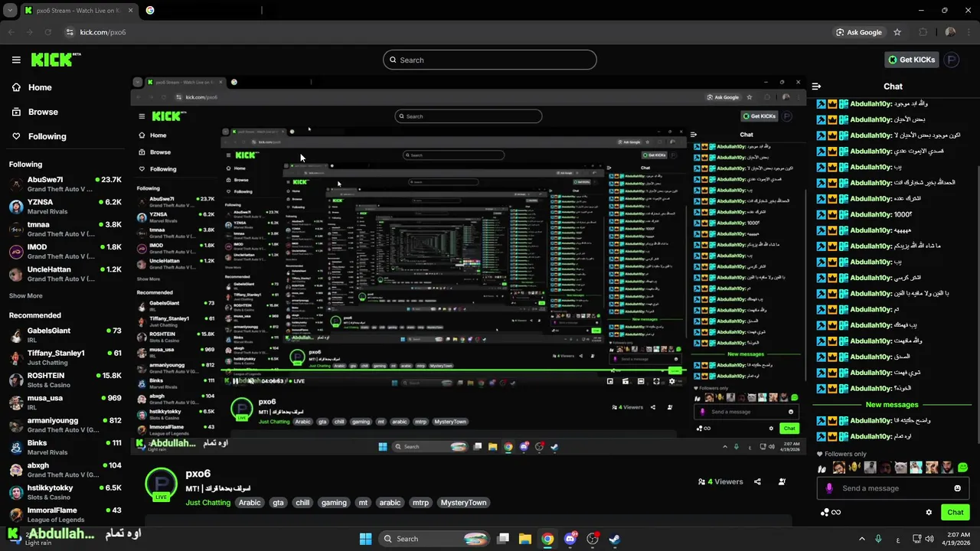Open the Windows Start menu
Screen dimensions: 980x551
[x=365, y=539]
